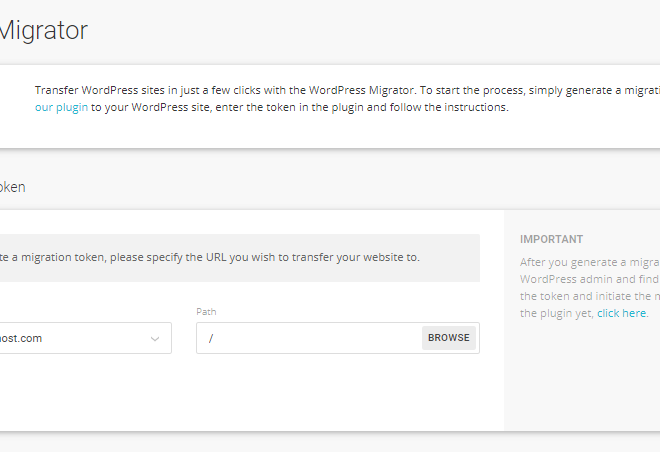The image size is (660, 452).
Task: Click the IMPORTANT sidebar heading
Action: (x=551, y=239)
